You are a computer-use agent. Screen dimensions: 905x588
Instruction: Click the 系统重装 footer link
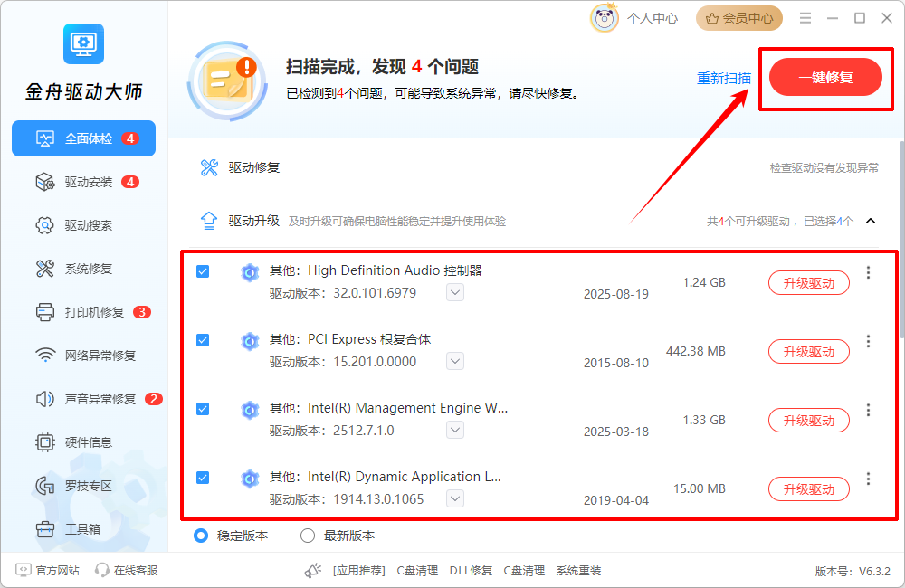578,571
